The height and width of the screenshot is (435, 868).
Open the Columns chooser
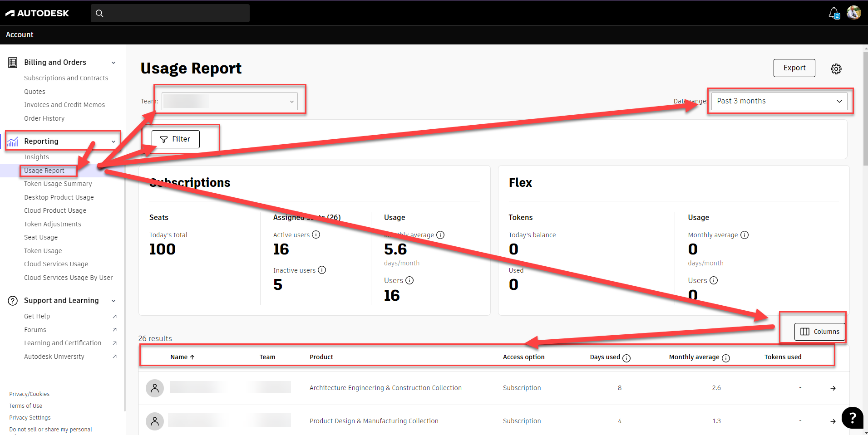[x=820, y=332]
